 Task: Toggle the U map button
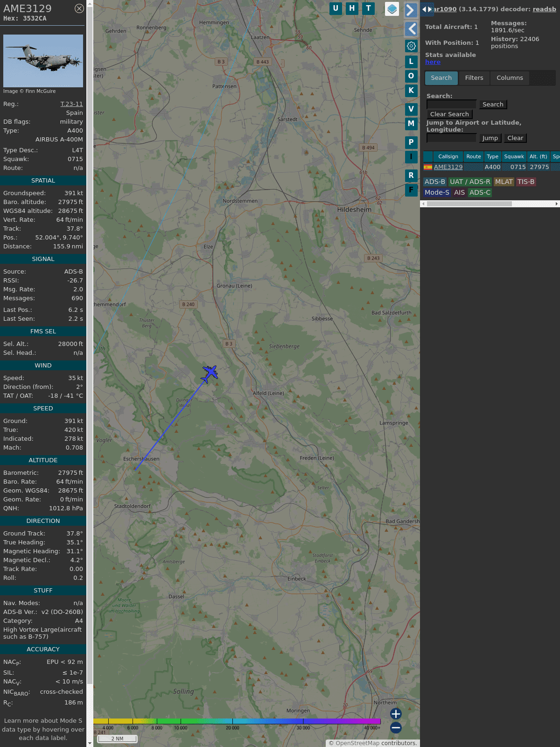pos(336,8)
